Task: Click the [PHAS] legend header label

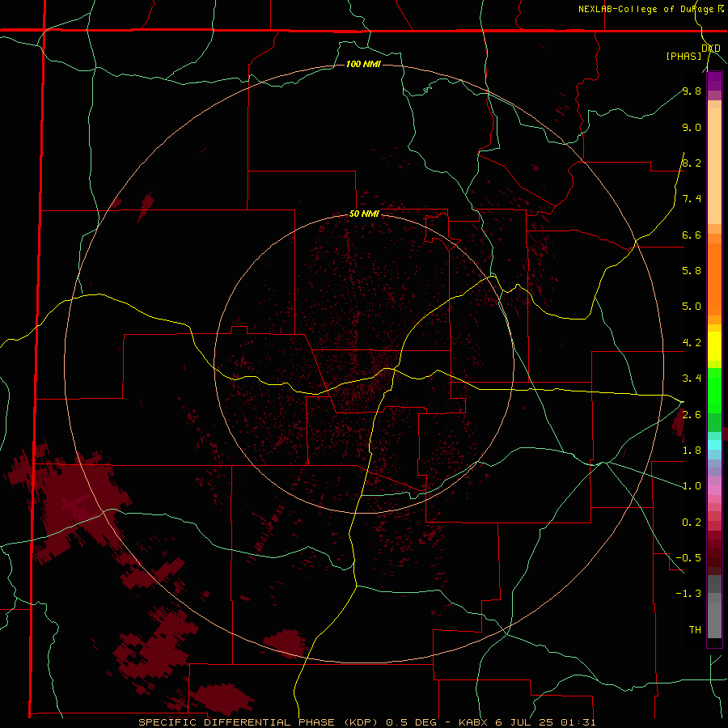Action: pos(684,56)
